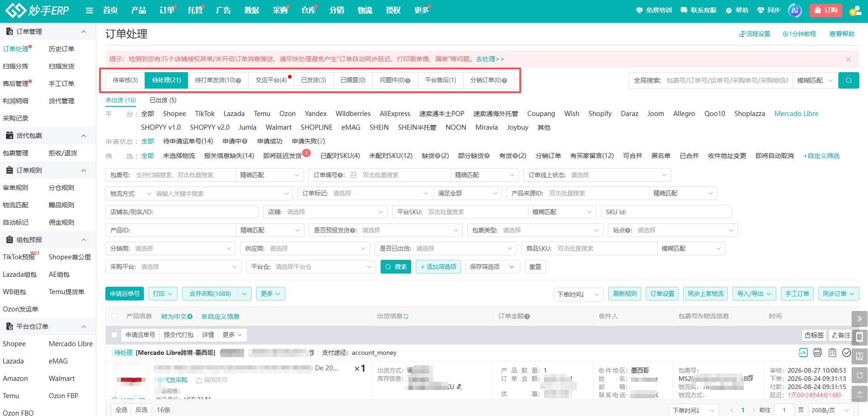868x416 pixels.
Task: Click the red 订购 purchase button
Action: click(x=826, y=10)
